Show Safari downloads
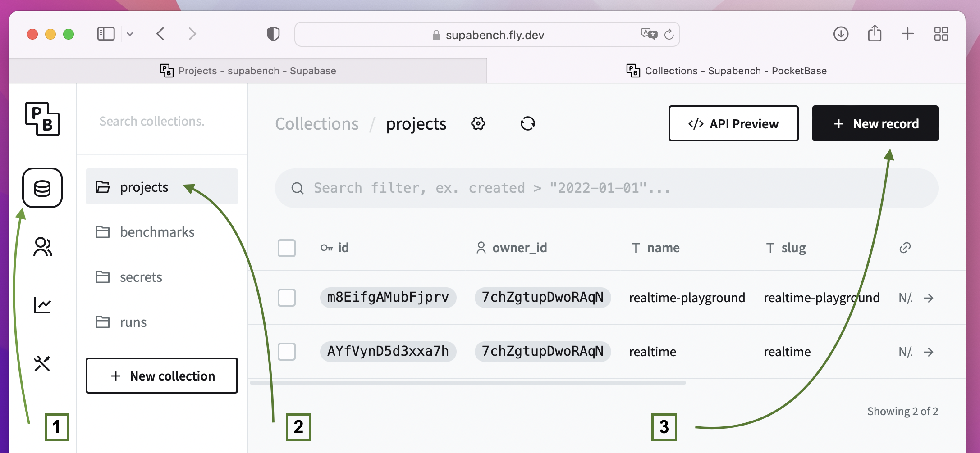This screenshot has width=980, height=453. click(x=841, y=34)
